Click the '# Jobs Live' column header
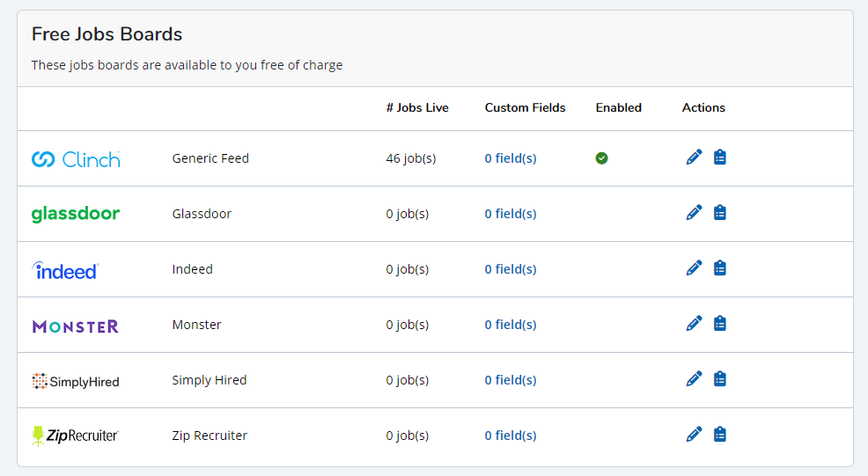The width and height of the screenshot is (868, 476). [417, 107]
